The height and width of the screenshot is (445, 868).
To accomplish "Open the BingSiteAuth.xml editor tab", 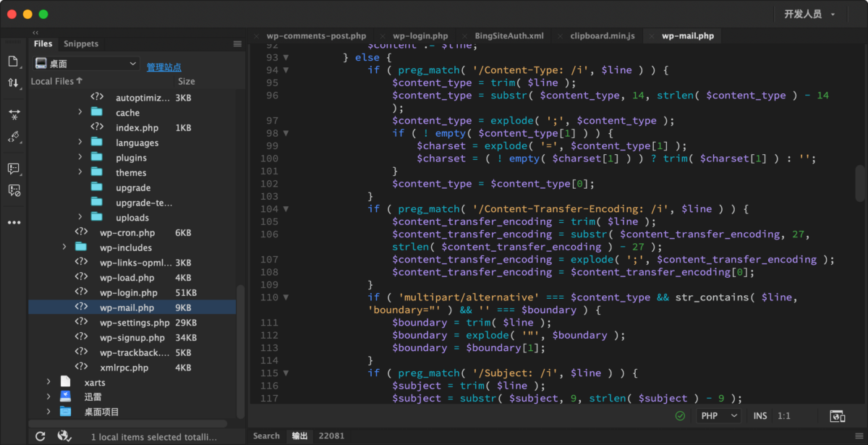I will click(509, 36).
